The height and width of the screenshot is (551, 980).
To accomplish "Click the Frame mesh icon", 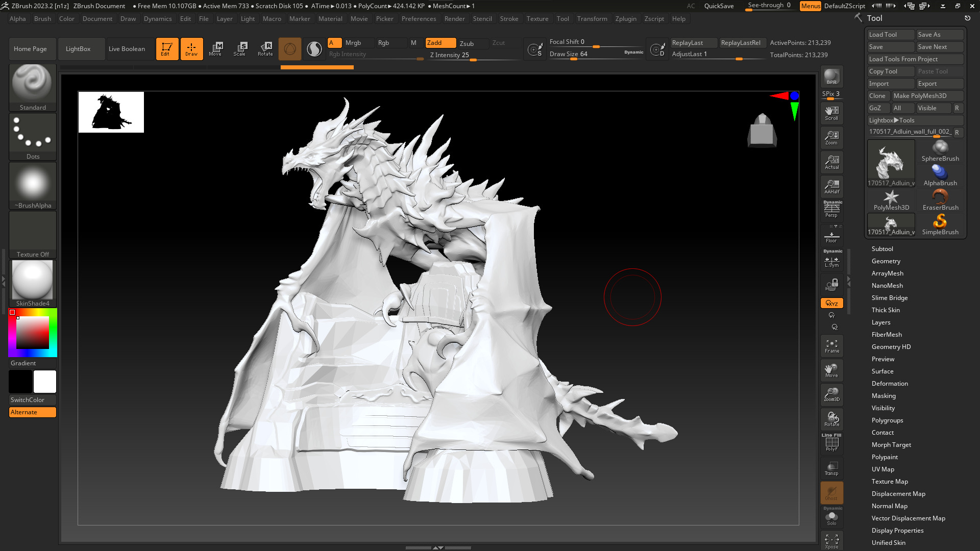I will click(831, 346).
